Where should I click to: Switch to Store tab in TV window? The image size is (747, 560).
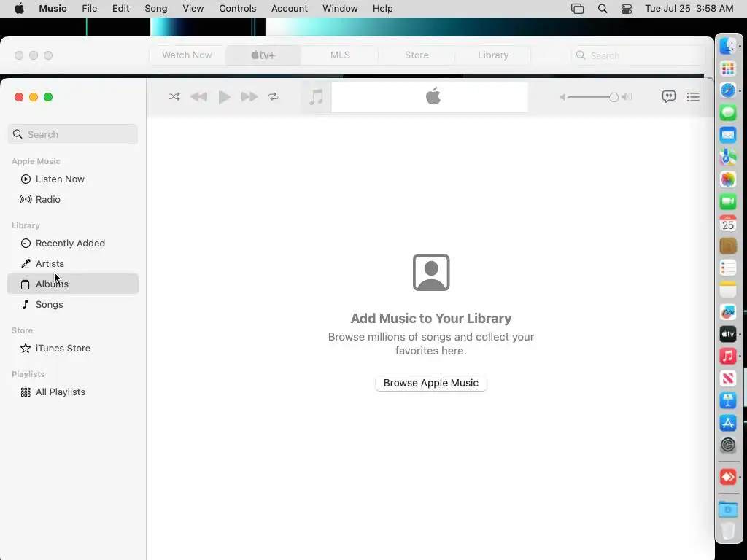coord(417,55)
